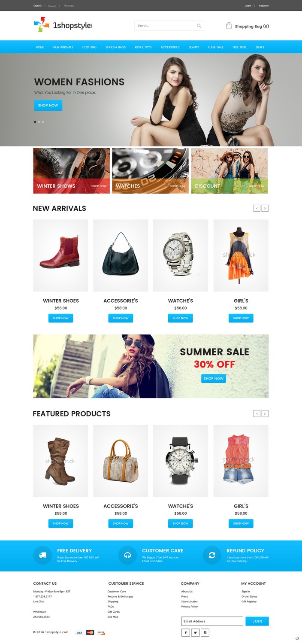
Task: Open the Flash Sale menu item
Action: click(216, 47)
